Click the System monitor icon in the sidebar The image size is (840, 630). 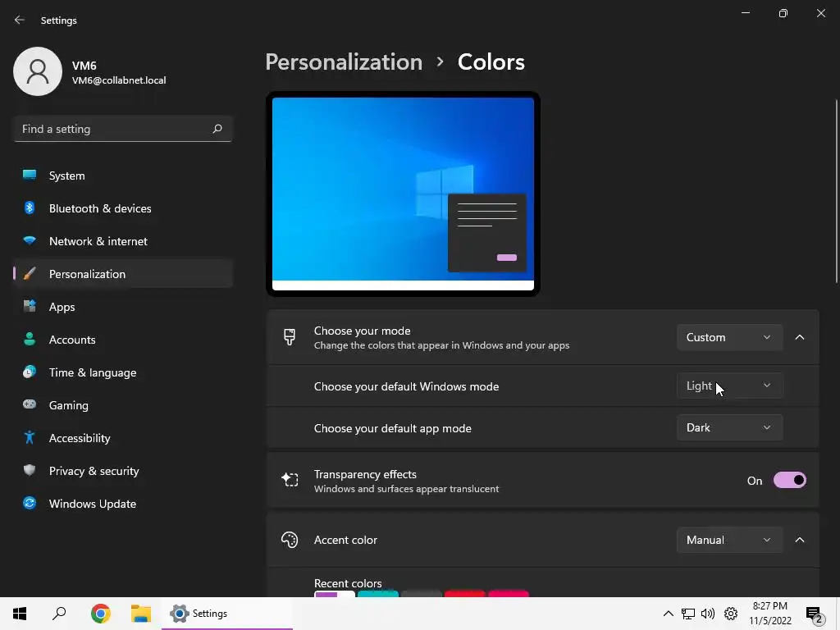[x=30, y=176]
